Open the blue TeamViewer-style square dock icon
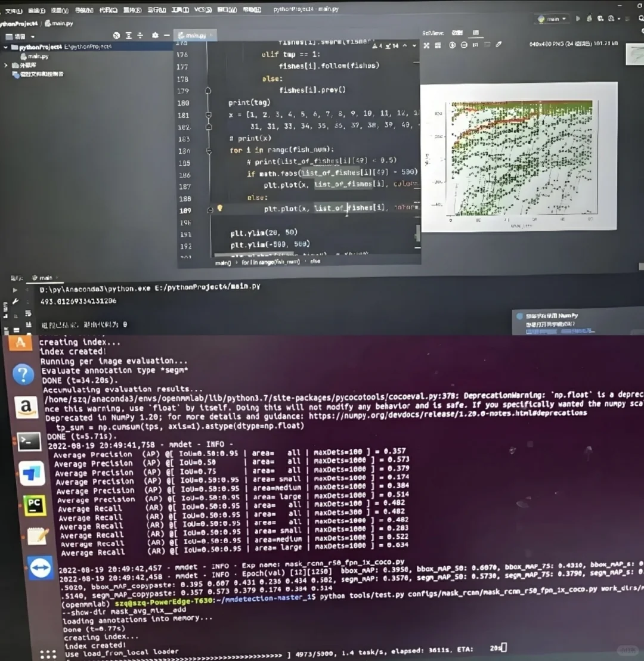The image size is (644, 661). [x=32, y=473]
